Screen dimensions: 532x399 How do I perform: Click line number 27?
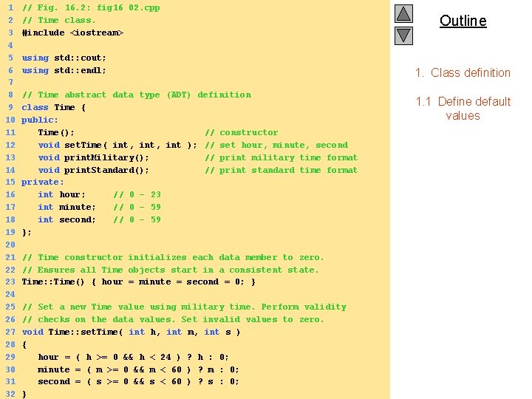(x=10, y=332)
